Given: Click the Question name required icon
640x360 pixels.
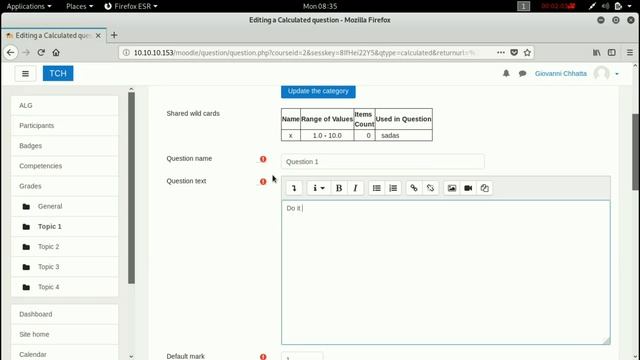Looking at the screenshot, I should (x=263, y=159).
